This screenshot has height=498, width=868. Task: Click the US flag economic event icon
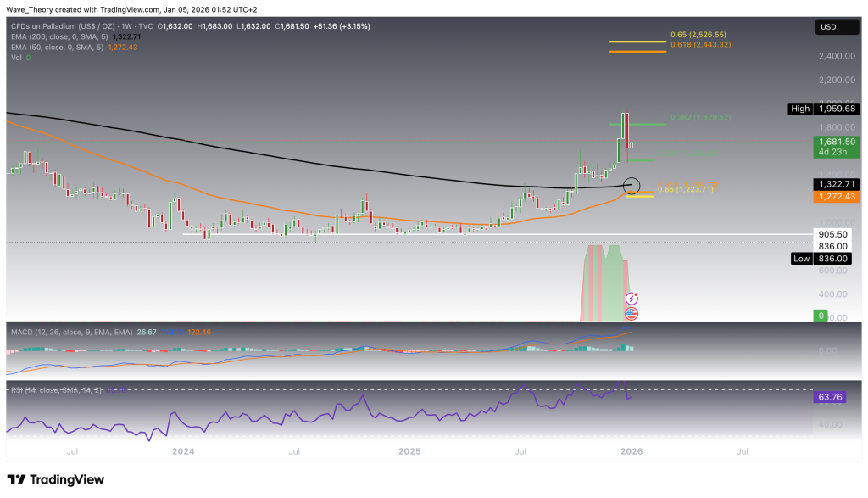632,313
